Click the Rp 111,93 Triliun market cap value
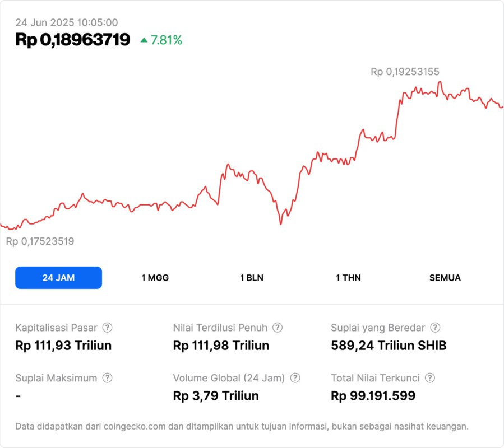The width and height of the screenshot is (504, 448). tap(63, 346)
